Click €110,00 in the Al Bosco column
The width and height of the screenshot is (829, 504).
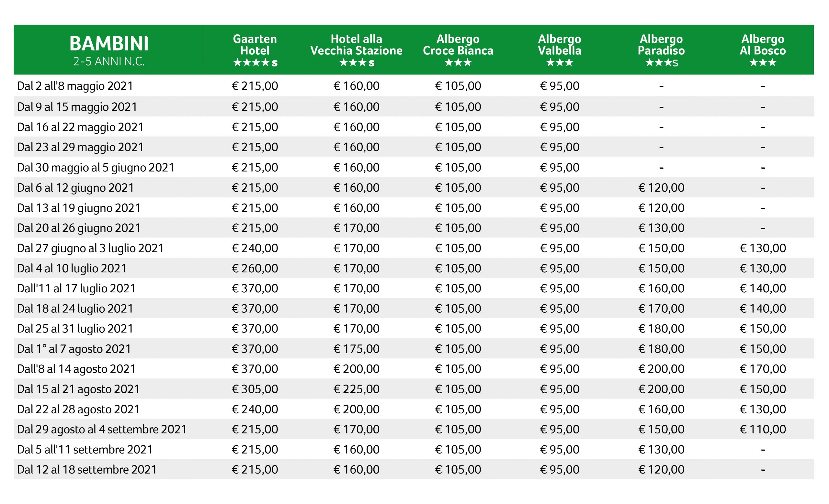[x=763, y=429]
